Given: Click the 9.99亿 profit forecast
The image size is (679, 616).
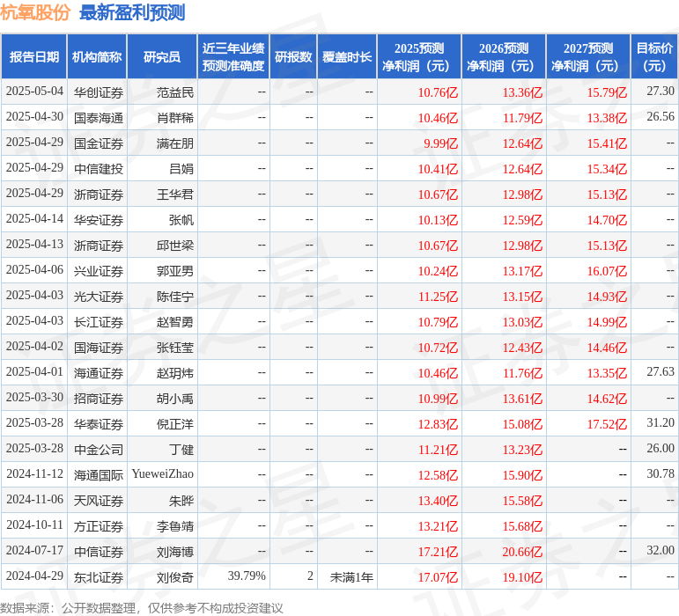Looking at the screenshot, I should pyautogui.click(x=441, y=143).
